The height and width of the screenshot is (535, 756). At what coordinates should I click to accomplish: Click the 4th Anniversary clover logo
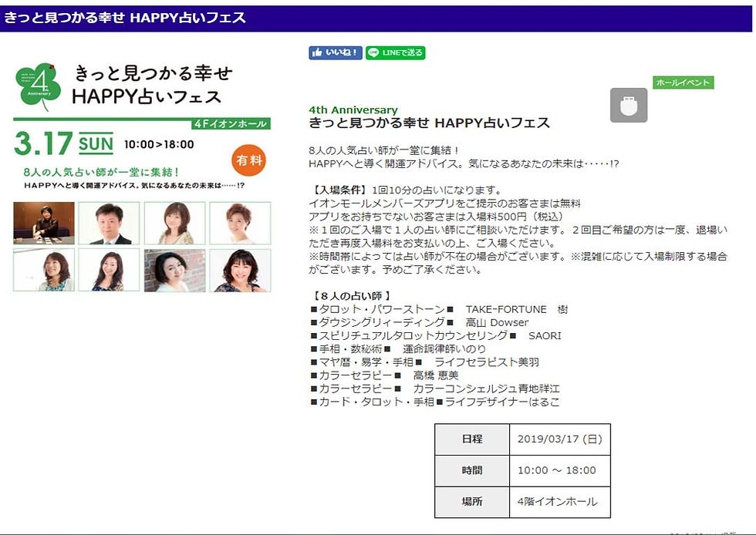(38, 86)
